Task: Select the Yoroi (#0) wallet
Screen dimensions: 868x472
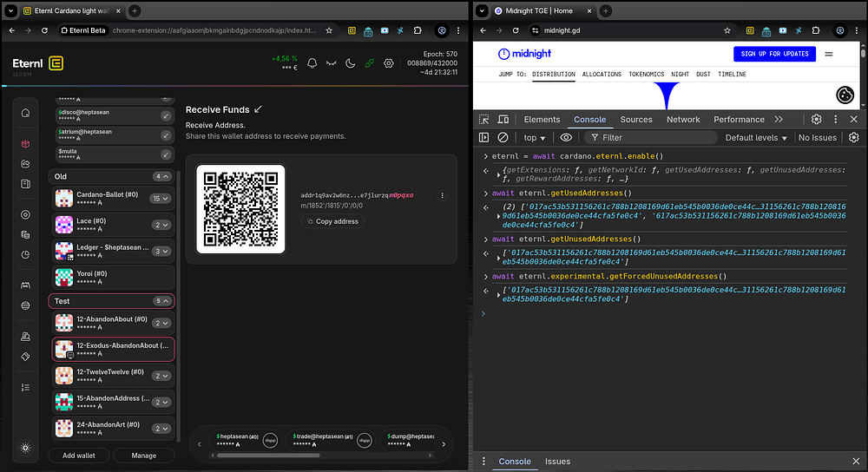Action: coord(114,278)
